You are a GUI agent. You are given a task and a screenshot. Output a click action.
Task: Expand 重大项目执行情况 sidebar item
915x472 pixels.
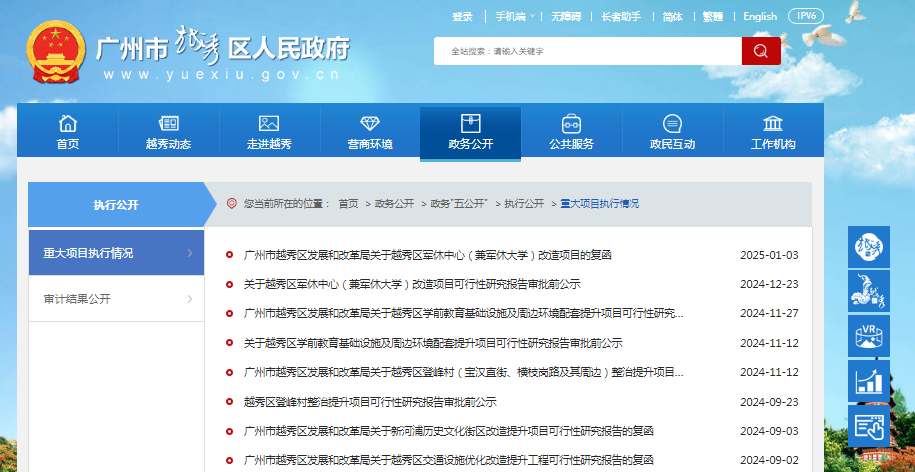pyautogui.click(x=116, y=253)
